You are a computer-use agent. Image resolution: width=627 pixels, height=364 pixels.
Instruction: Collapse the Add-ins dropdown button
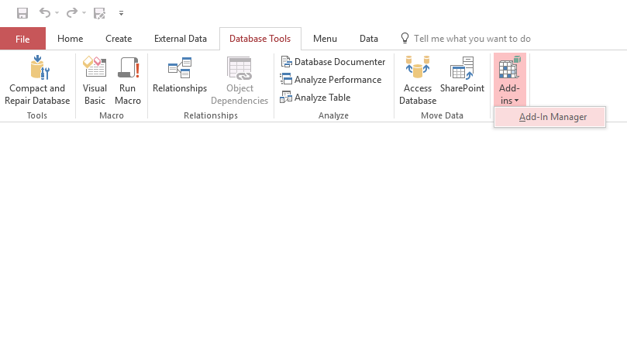click(509, 80)
